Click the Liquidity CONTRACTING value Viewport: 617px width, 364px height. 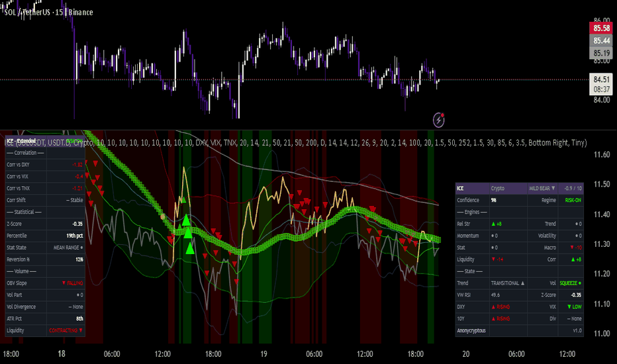(66, 330)
